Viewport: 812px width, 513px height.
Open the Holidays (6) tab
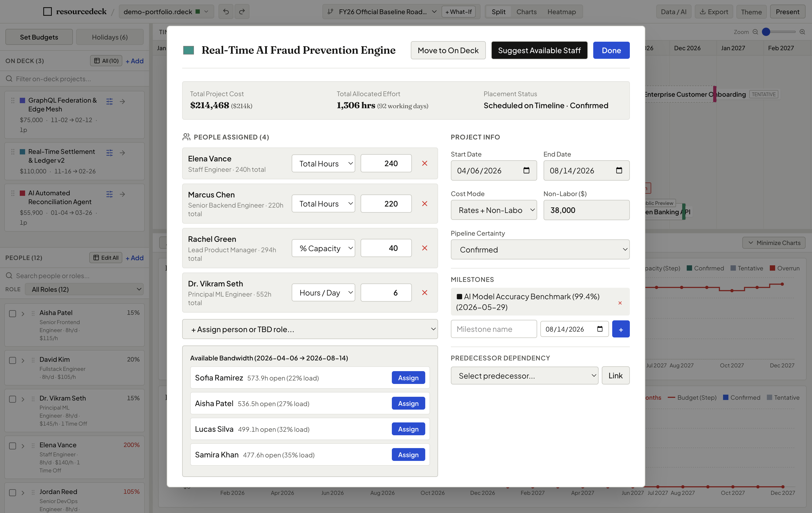click(110, 37)
